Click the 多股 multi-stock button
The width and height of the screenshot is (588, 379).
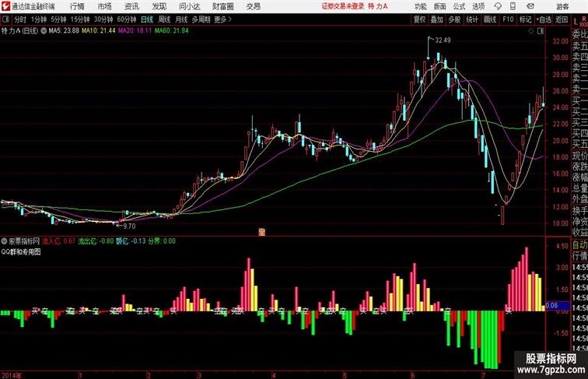pos(454,19)
